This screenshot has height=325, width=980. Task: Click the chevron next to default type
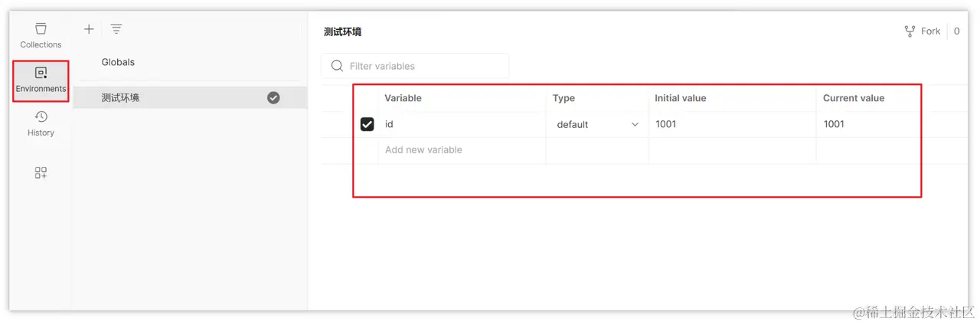[635, 124]
